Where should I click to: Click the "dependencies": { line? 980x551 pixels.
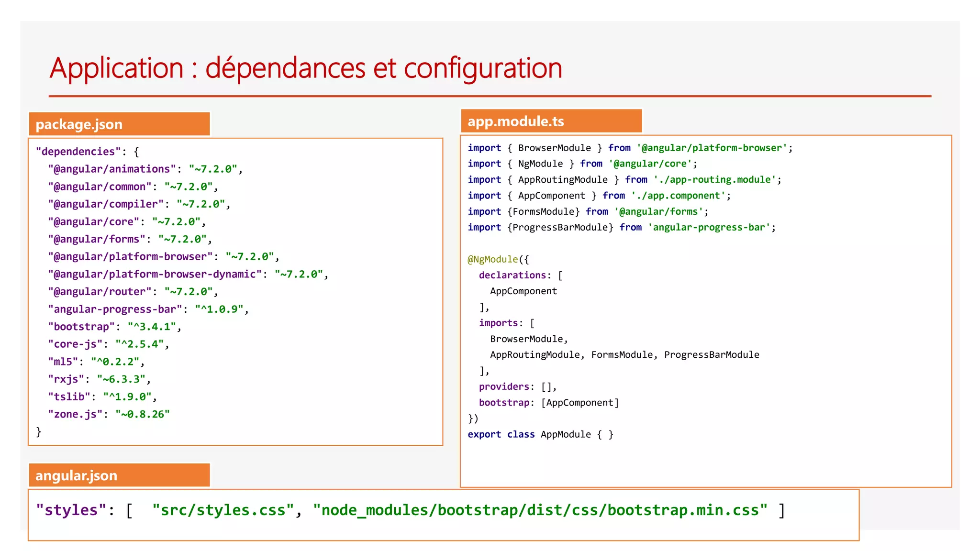88,152
